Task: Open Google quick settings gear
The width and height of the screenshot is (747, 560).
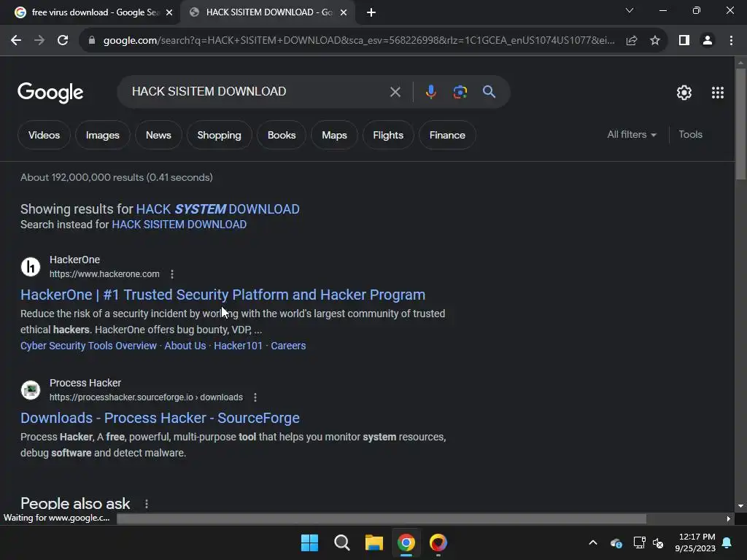Action: (x=684, y=93)
